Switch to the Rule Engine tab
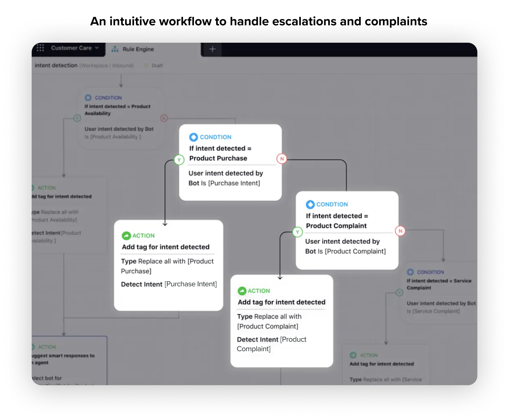Viewport: 509px width, 420px height. (138, 49)
